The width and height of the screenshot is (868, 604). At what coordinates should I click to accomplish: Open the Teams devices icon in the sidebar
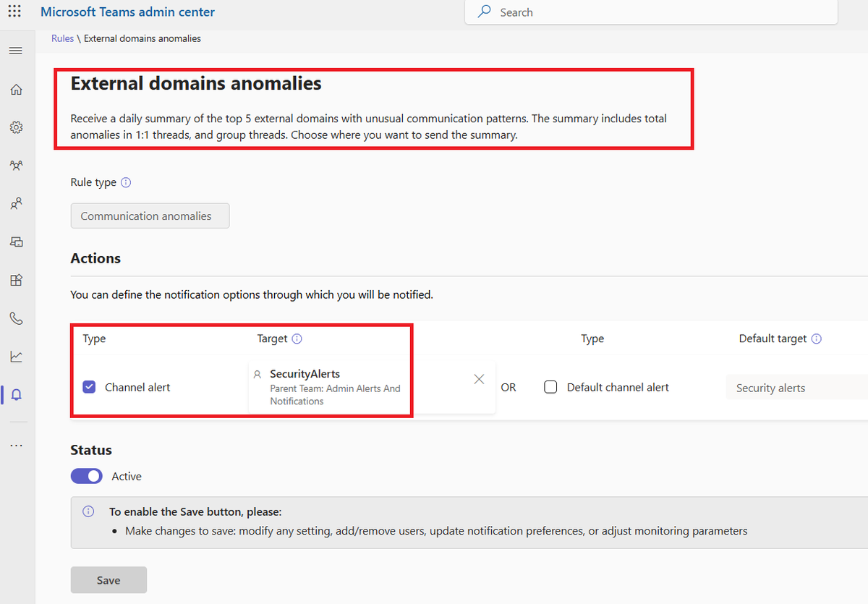tap(16, 242)
